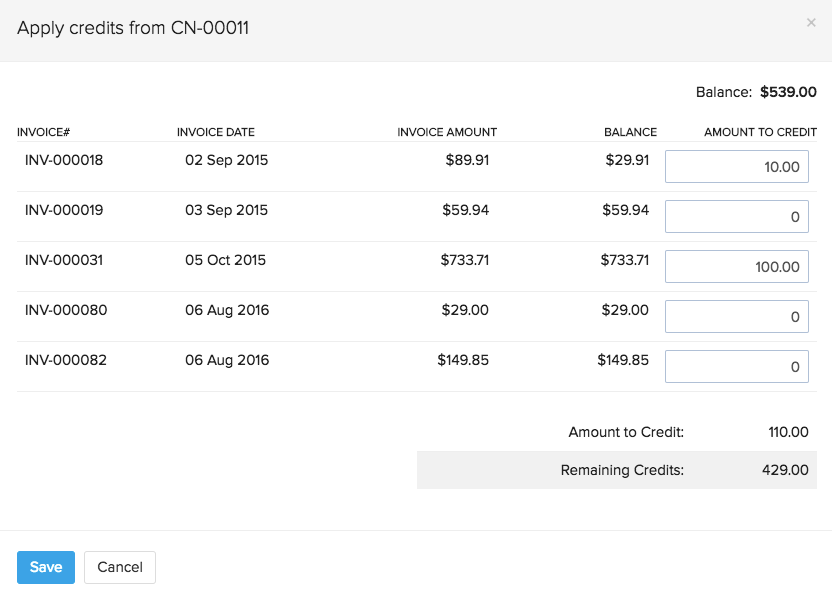Focus the credit field for INV-000080
The width and height of the screenshot is (832, 600).
(736, 316)
